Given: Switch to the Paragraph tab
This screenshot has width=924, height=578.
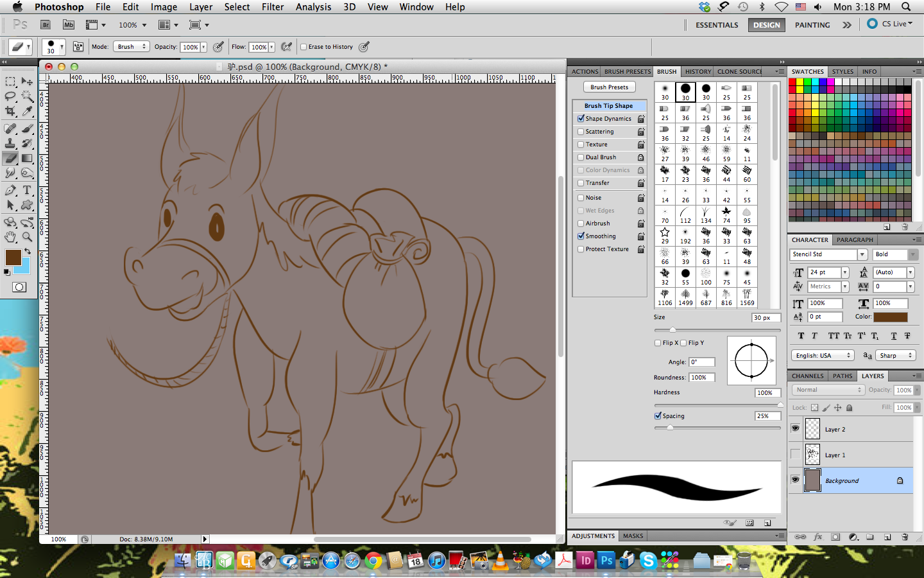Looking at the screenshot, I should click(855, 240).
